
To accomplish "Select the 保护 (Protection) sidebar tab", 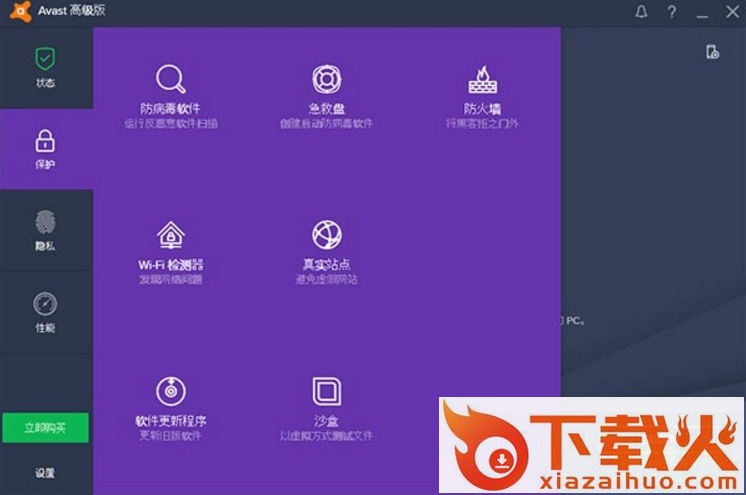I will coord(45,149).
